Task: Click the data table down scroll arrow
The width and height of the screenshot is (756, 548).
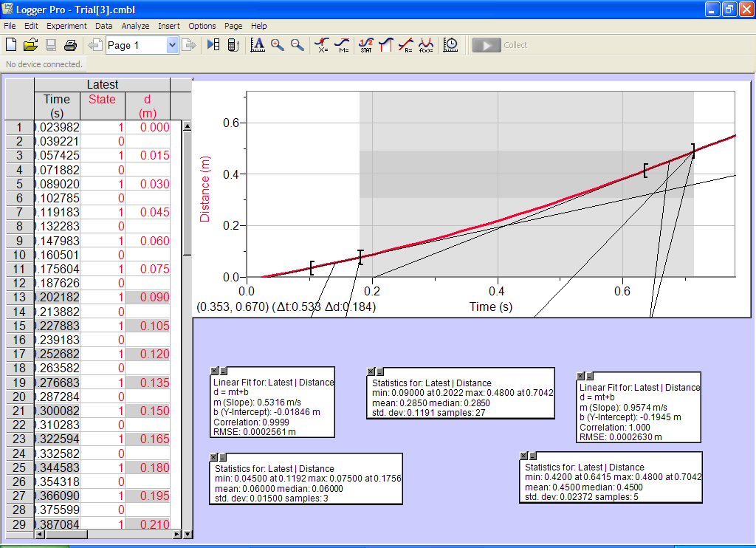Action: [x=187, y=534]
